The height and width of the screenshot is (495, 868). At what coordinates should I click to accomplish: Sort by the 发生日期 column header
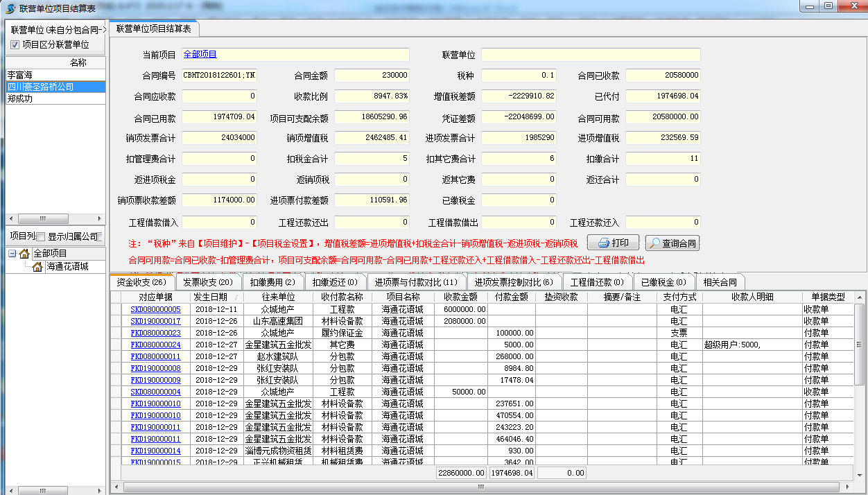point(216,297)
